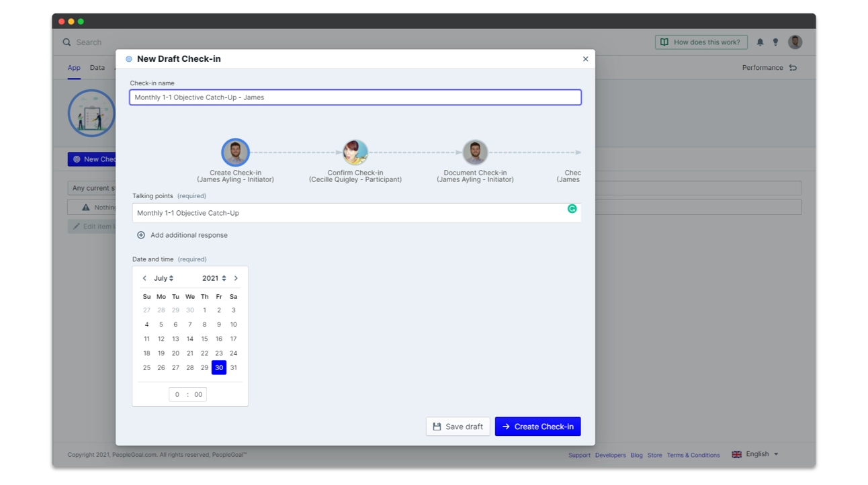Select Cecille Quigley's avatar in the workflow
This screenshot has height=485, width=868.
(355, 152)
